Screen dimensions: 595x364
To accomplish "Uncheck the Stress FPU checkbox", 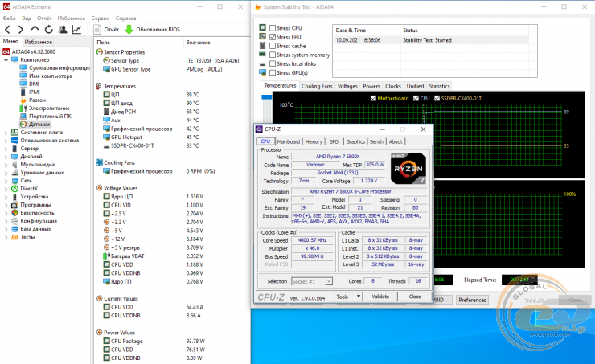I will tap(273, 37).
